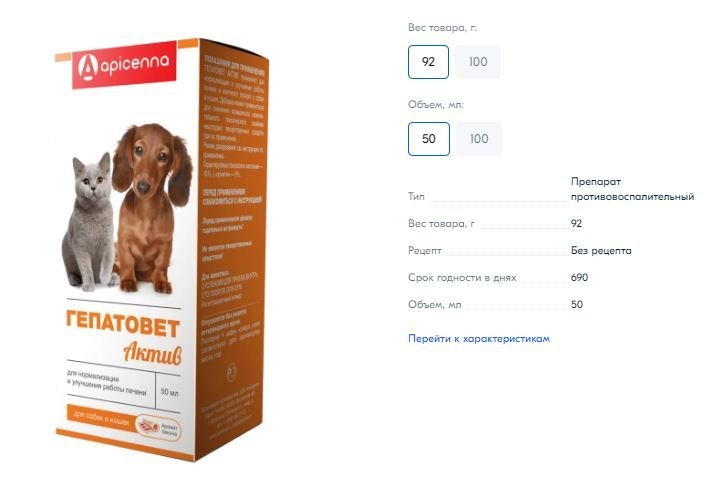
Task: Choose the 100 ml volume option
Action: (x=479, y=139)
